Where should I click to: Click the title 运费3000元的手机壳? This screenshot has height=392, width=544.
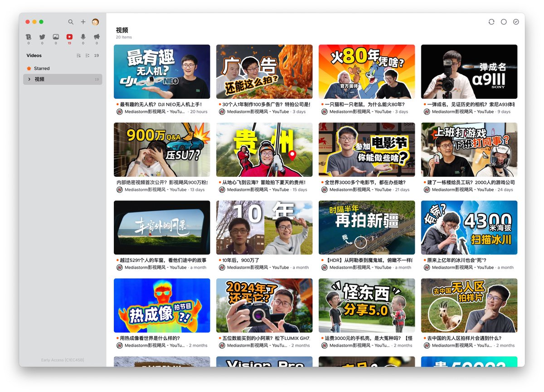[x=369, y=338]
